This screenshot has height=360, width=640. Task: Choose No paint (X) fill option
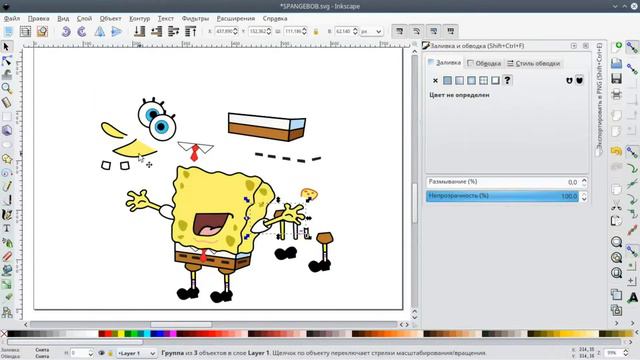point(435,80)
